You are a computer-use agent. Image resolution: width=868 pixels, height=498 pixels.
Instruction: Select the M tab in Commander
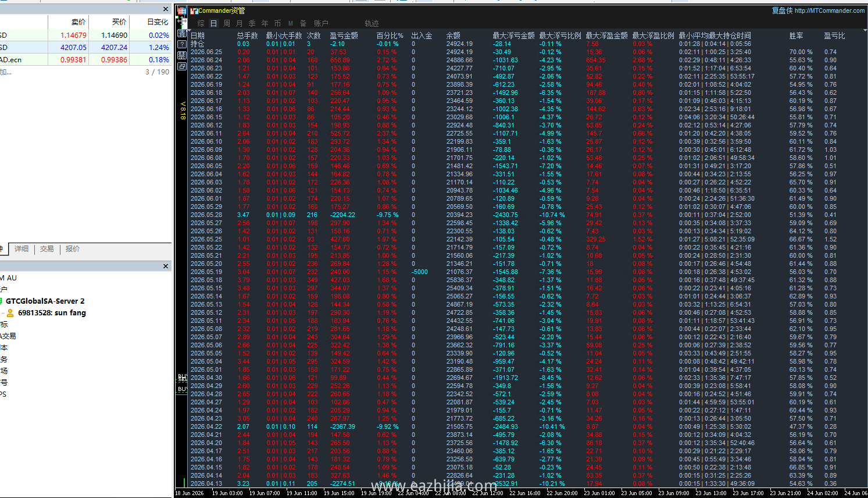[x=291, y=23]
